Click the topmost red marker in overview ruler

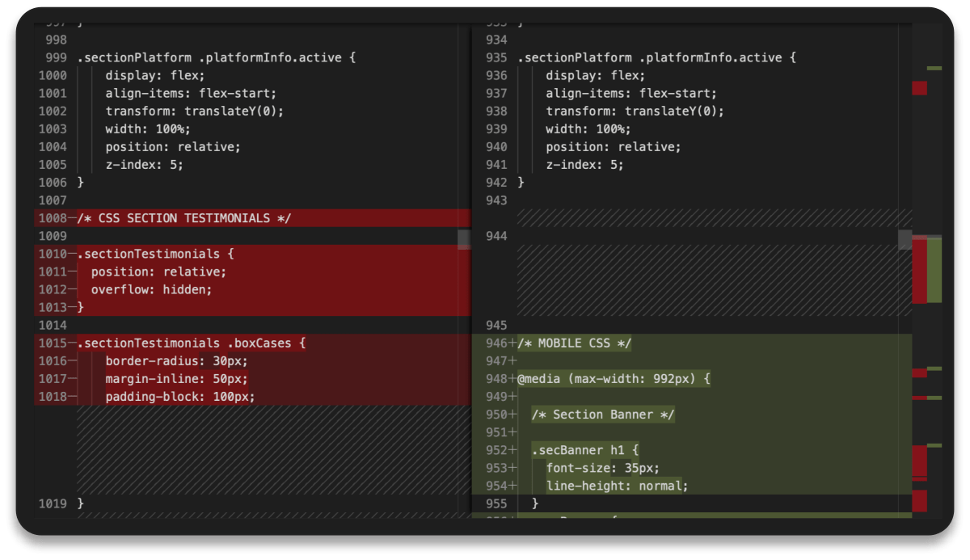[x=919, y=88]
